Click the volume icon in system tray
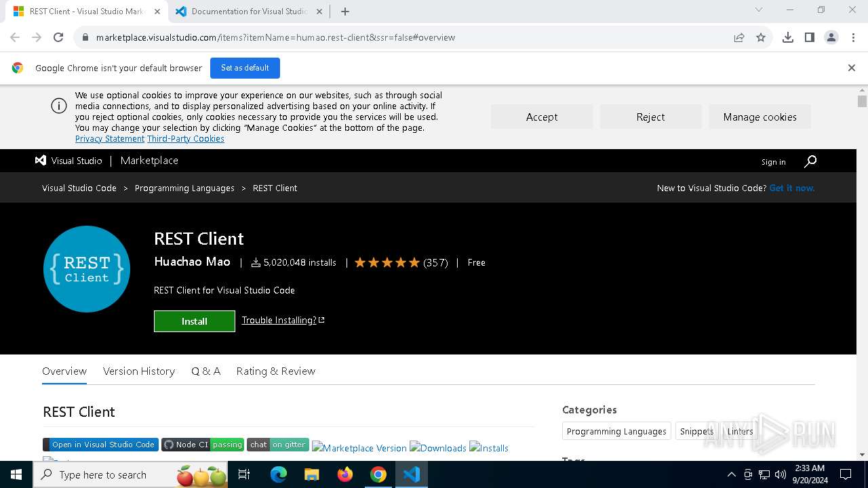The image size is (868, 488). point(781,474)
